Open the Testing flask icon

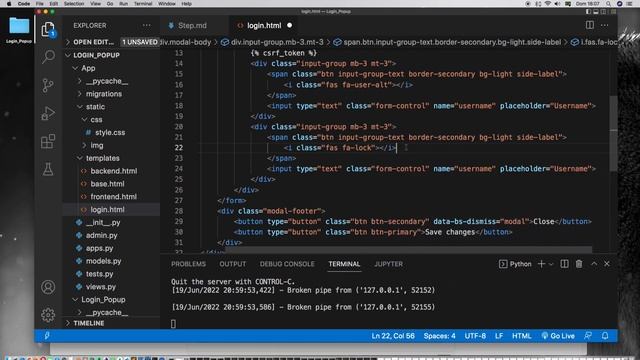(48, 169)
